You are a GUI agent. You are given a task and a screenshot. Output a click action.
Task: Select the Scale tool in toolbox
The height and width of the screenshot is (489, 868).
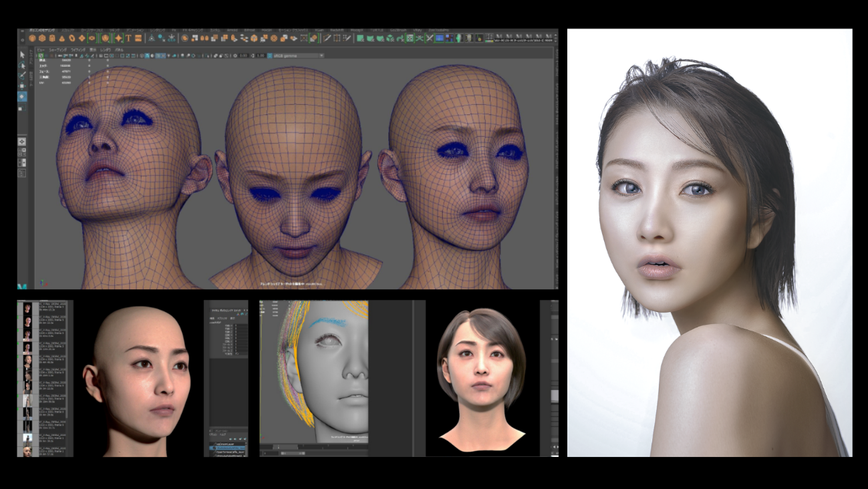pyautogui.click(x=22, y=108)
